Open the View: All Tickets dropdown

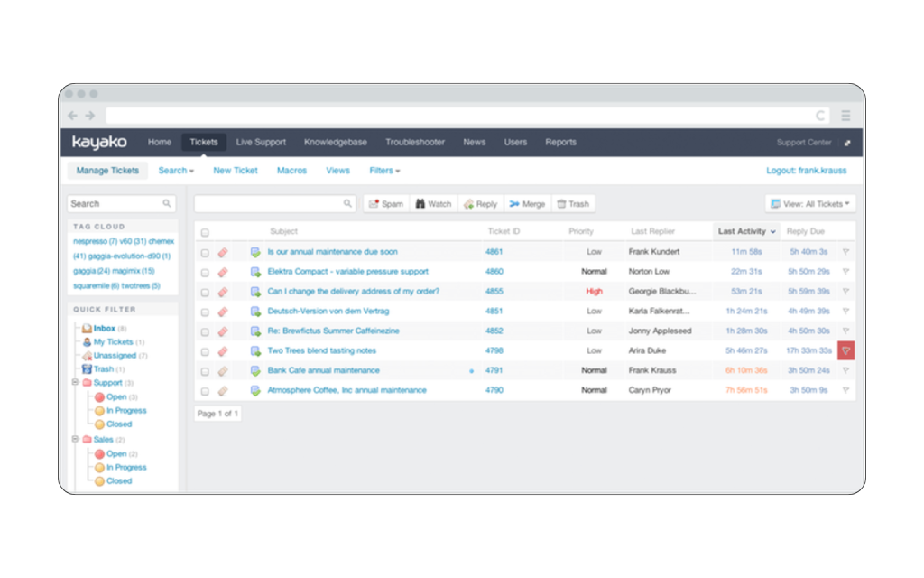click(809, 203)
